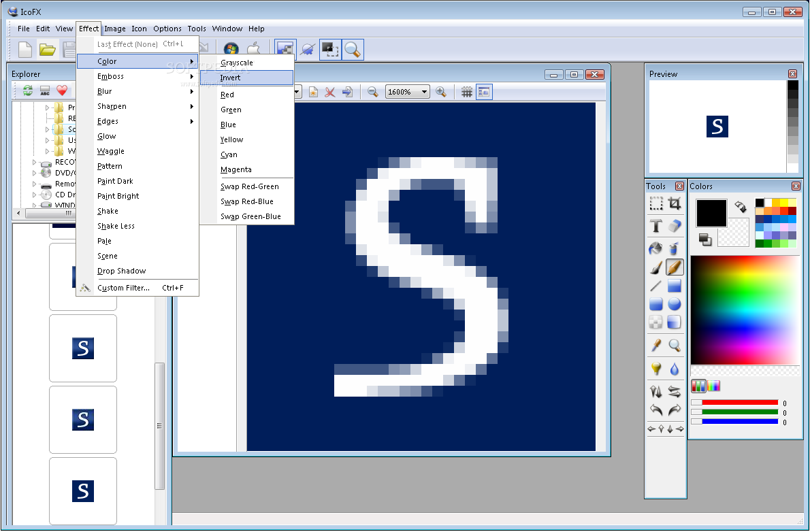The width and height of the screenshot is (810, 532).
Task: Open the Tools menu in menu bar
Action: pyautogui.click(x=196, y=29)
